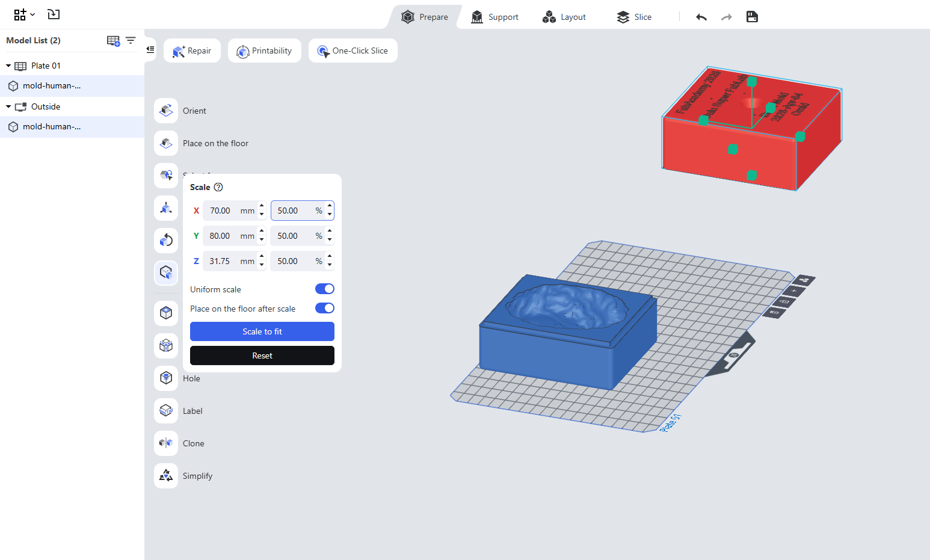This screenshot has width=930, height=560.
Task: Decrease the Z percent scale value
Action: [330, 265]
